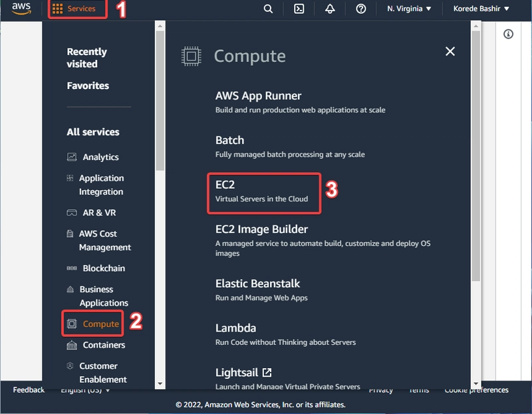Close the Compute services panel
Screen dimensions: 532x414
click(450, 51)
